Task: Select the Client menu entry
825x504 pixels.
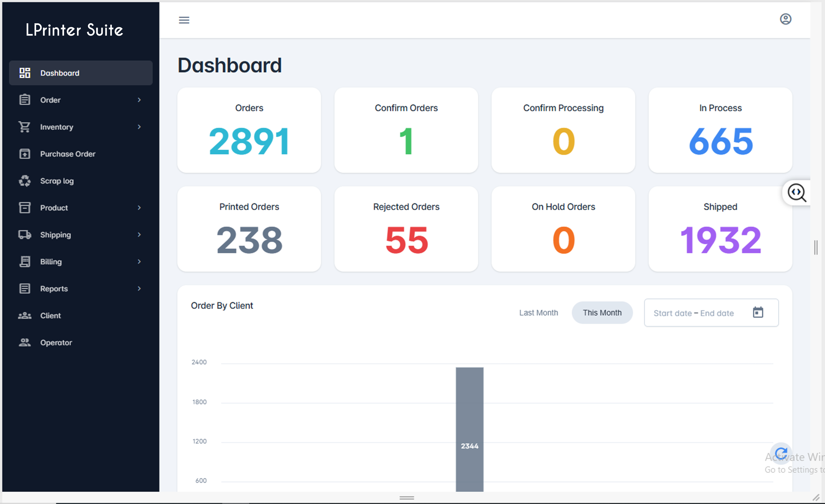Action: [x=50, y=316]
